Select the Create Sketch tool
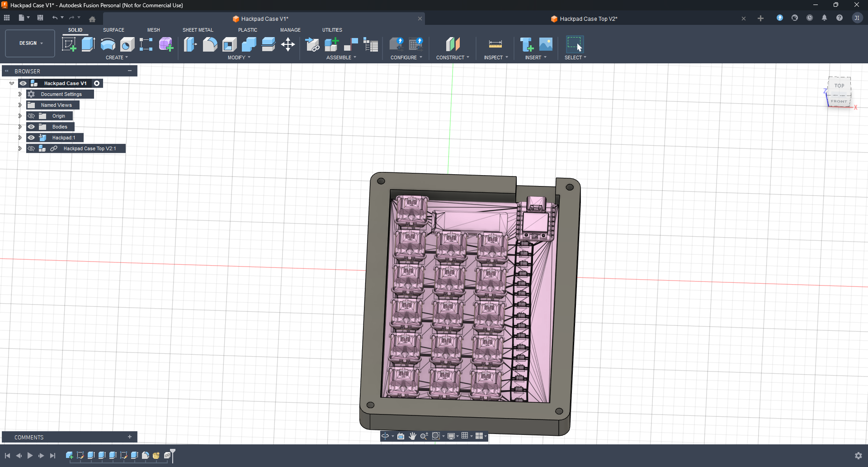 click(69, 44)
